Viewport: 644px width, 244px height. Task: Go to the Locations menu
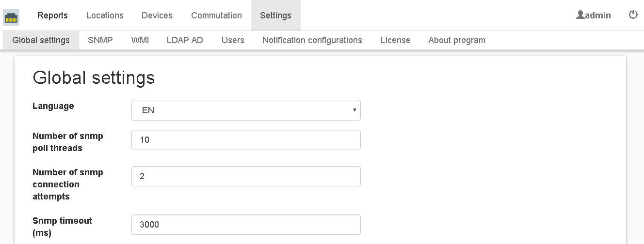[x=105, y=15]
